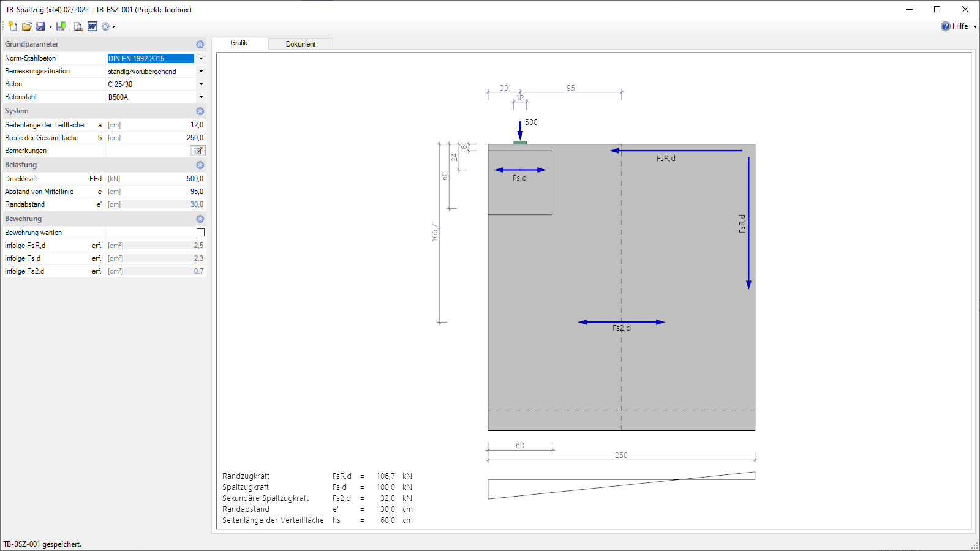Click the Fs,d label in the graphic
980x551 pixels.
coord(519,178)
